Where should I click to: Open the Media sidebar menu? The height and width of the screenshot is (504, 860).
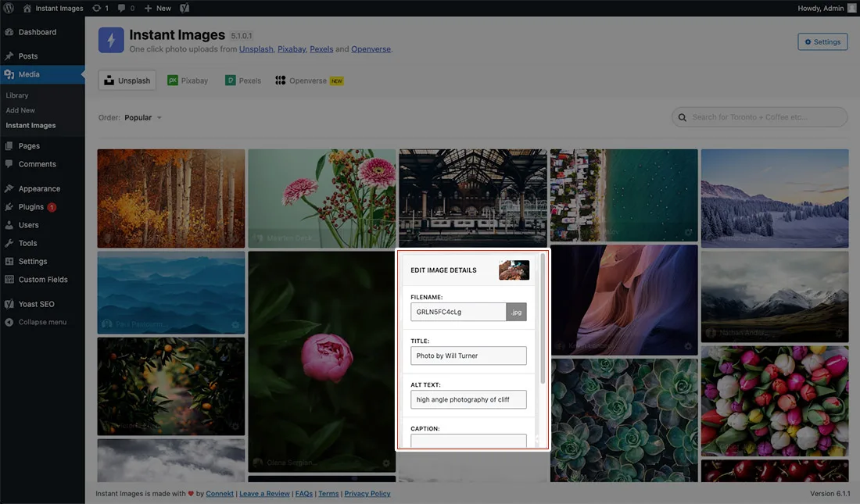click(x=42, y=74)
